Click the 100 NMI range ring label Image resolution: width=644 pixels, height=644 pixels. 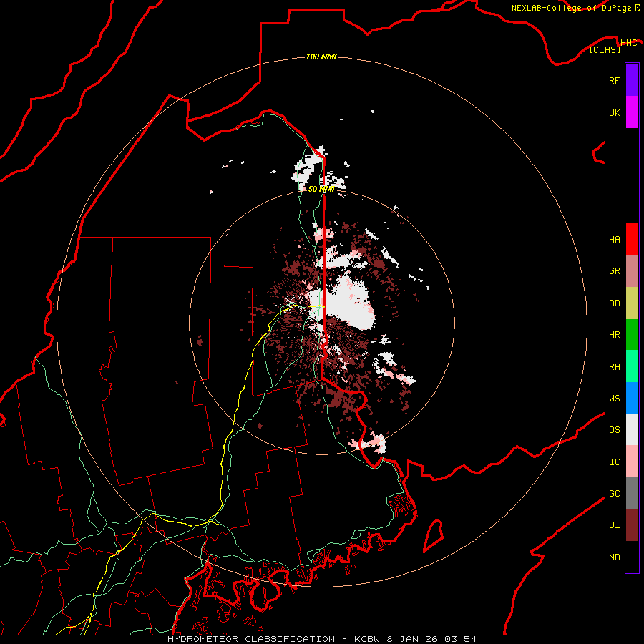321,57
